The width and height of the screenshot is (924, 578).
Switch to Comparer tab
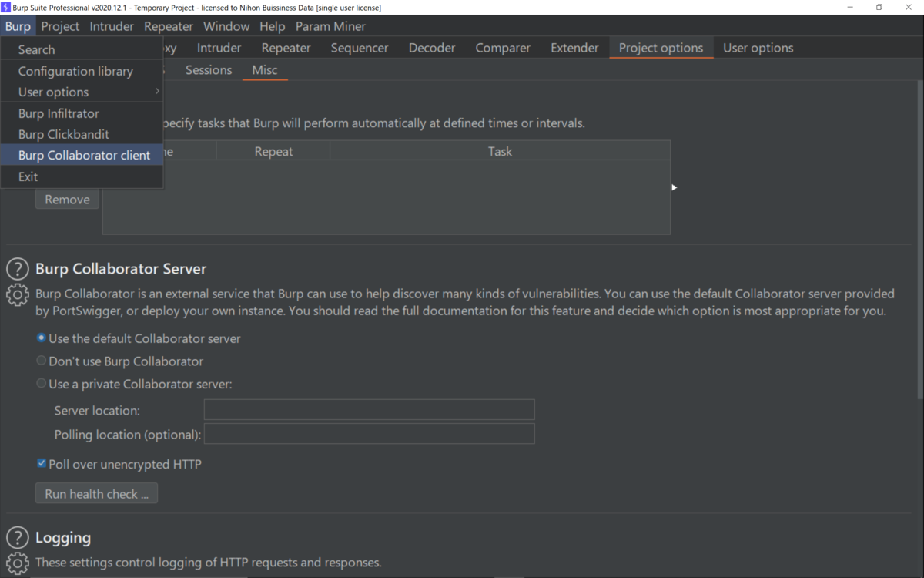point(503,48)
